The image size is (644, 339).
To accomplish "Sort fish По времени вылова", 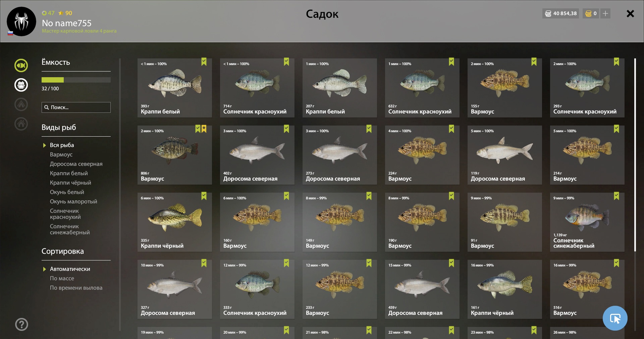I will tap(76, 288).
